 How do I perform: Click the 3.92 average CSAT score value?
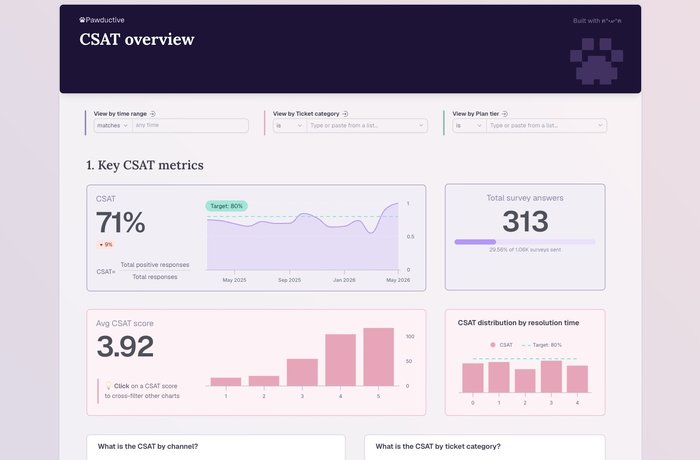click(x=125, y=347)
